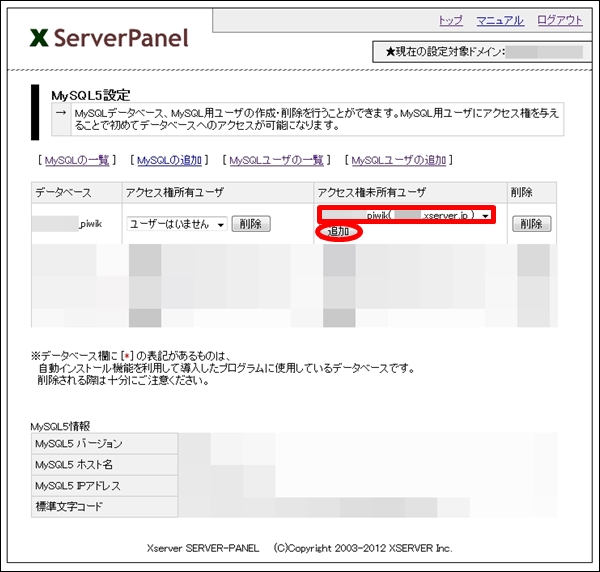Image resolution: width=600 pixels, height=572 pixels.
Task: Click the Xserver SERVER-PANEL copyright footer
Action: tap(300, 548)
